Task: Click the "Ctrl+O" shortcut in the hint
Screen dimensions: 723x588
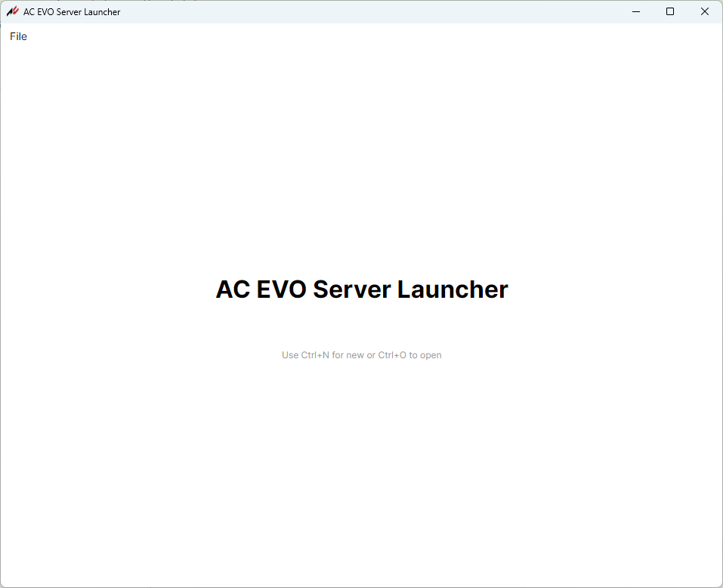Action: click(x=392, y=355)
